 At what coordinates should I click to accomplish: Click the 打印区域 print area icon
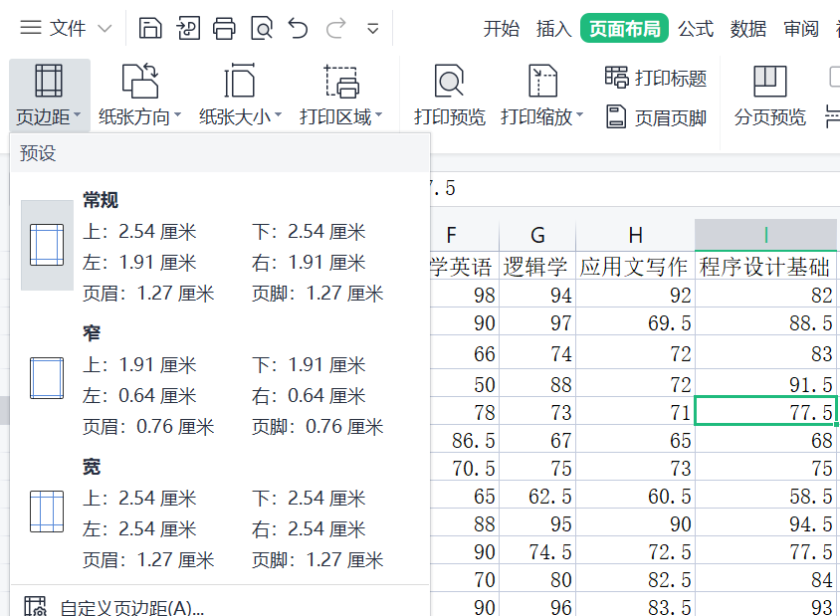[341, 82]
